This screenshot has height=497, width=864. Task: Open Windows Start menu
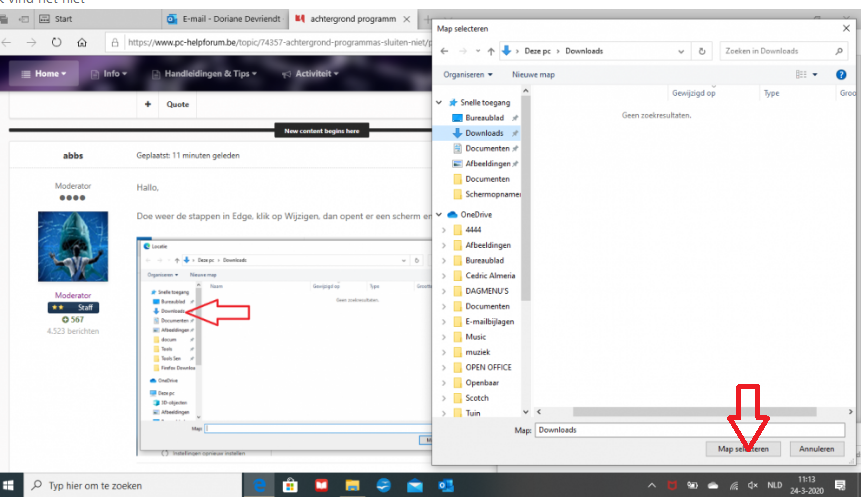(8, 485)
